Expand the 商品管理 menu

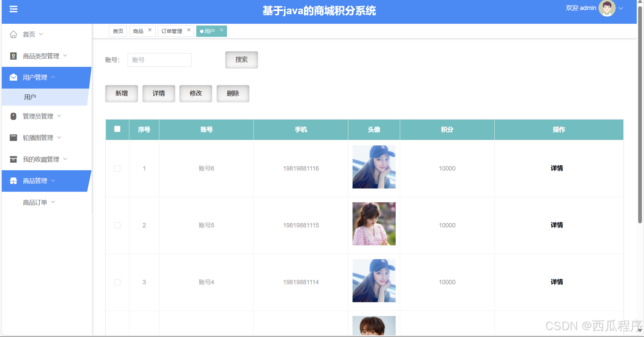(x=53, y=181)
